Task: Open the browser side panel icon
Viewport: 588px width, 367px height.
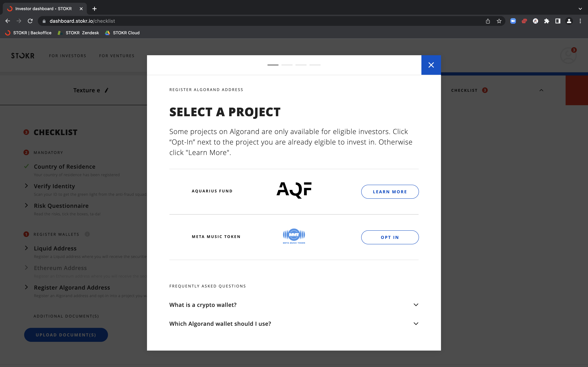Action: point(558,21)
